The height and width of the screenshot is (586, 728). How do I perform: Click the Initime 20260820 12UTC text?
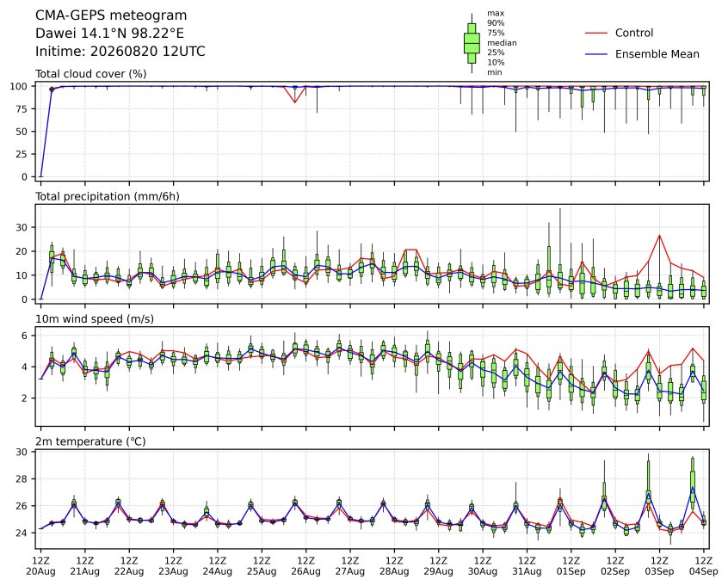(120, 51)
